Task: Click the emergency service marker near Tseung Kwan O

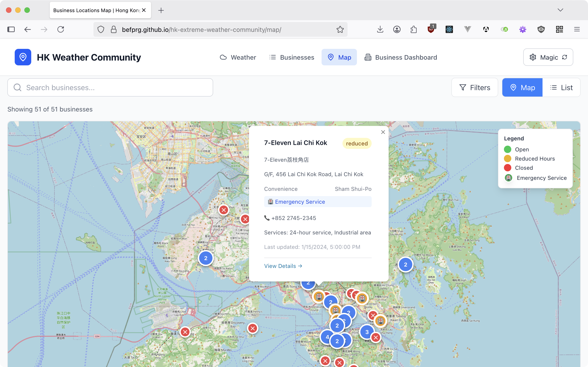Action: [380, 321]
